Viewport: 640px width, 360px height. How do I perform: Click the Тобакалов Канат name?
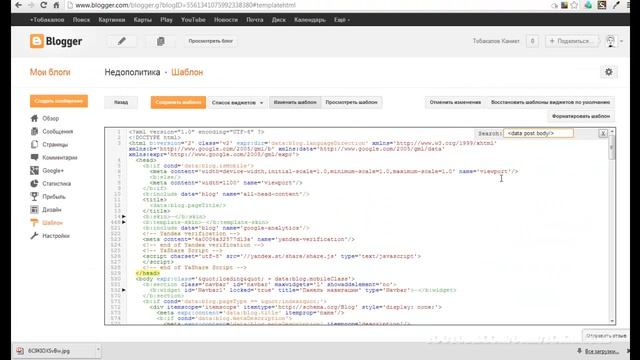click(496, 41)
